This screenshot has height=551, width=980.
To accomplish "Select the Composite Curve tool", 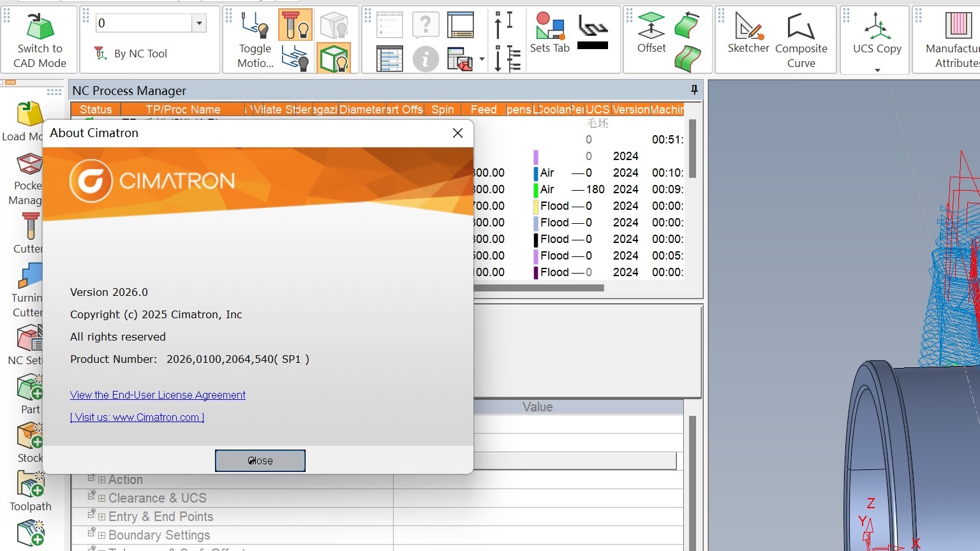I will pyautogui.click(x=801, y=40).
